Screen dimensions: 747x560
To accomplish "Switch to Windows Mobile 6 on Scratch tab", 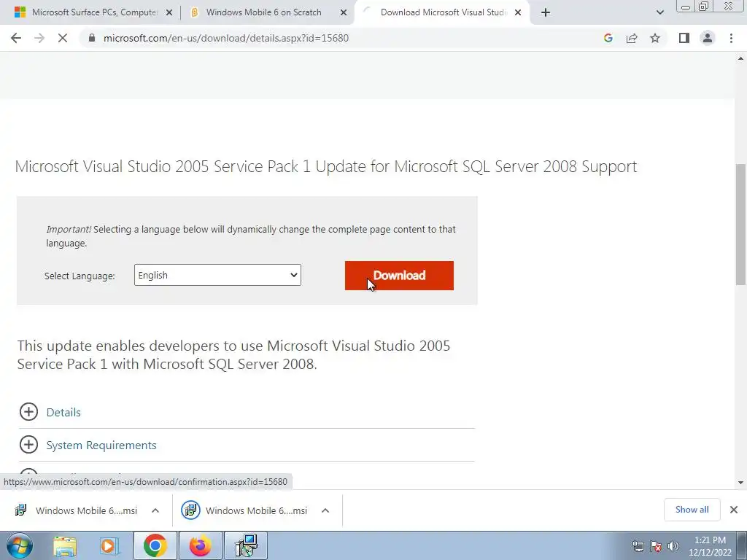I will [x=263, y=12].
